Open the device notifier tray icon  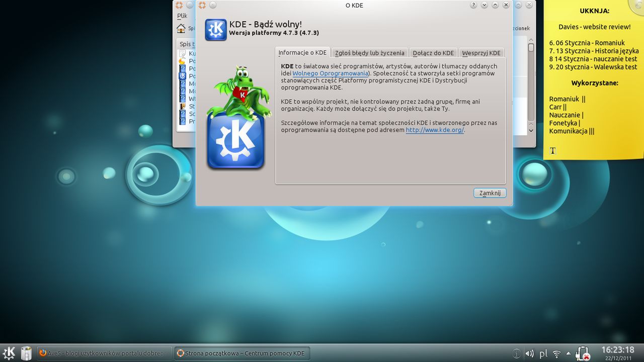(x=583, y=353)
